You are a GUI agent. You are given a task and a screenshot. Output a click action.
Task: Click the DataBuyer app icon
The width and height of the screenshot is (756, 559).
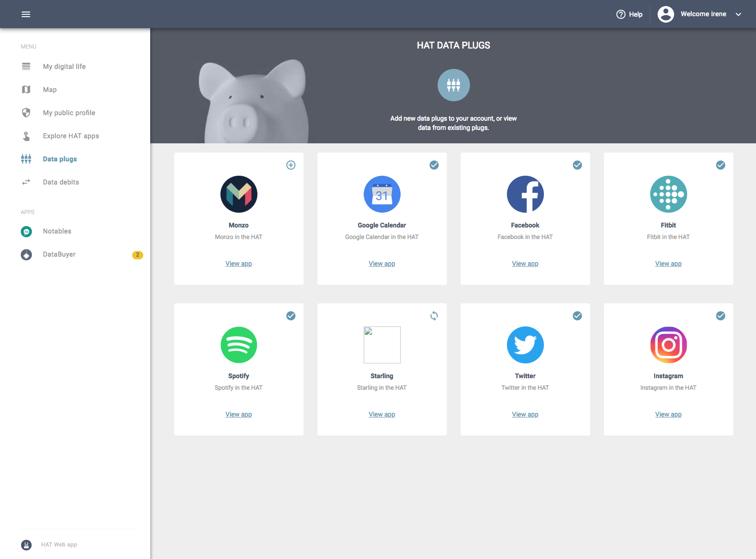click(26, 255)
